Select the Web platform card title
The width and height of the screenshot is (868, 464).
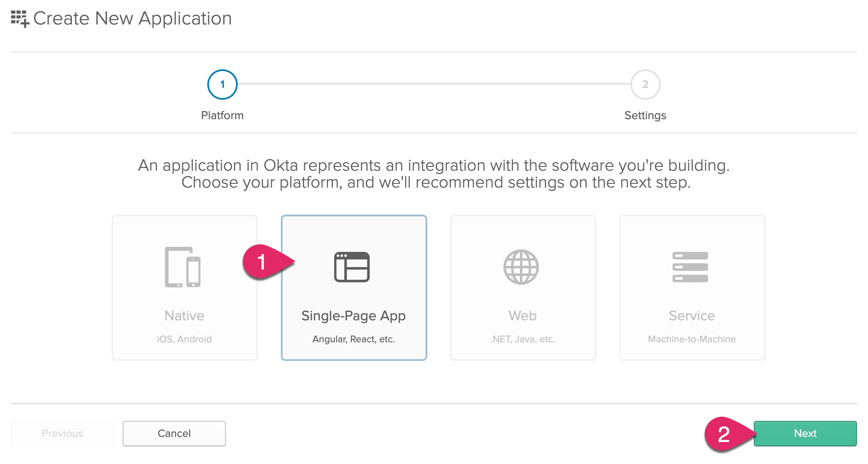coord(523,316)
